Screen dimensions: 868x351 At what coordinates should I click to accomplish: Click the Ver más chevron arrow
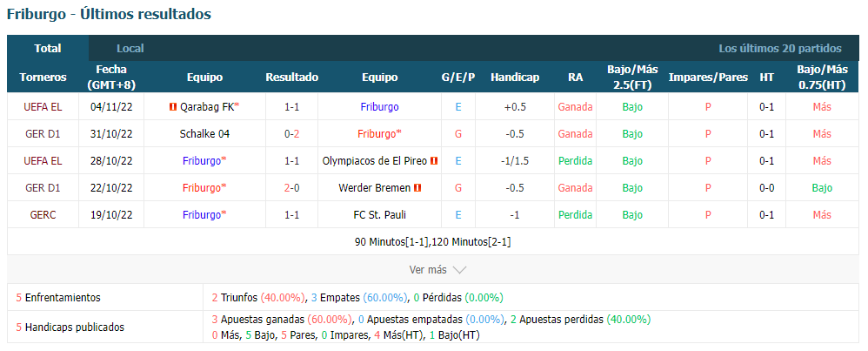point(459,270)
